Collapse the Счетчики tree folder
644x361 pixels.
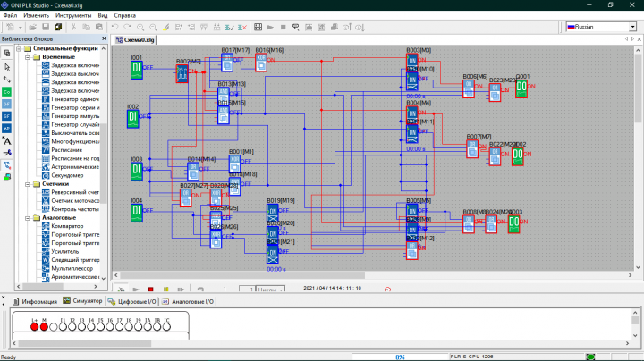(26, 184)
